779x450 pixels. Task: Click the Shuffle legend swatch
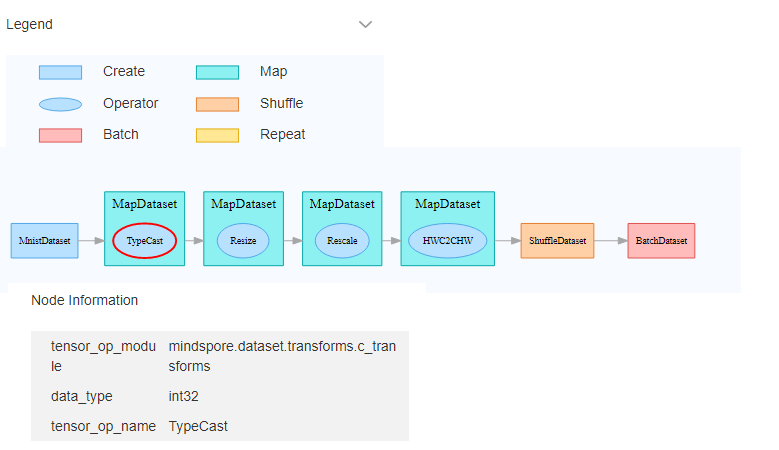tap(217, 104)
